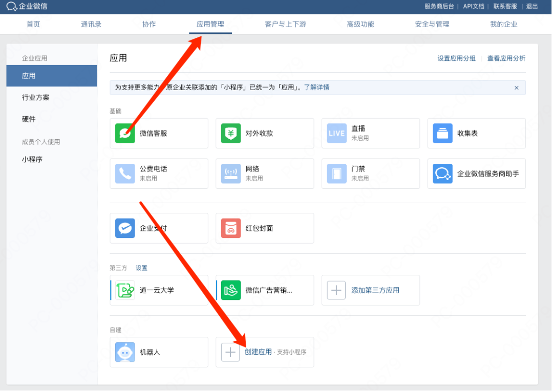This screenshot has height=392, width=553.
Task: Click the plus icon for 创建应用
Action: (x=230, y=352)
